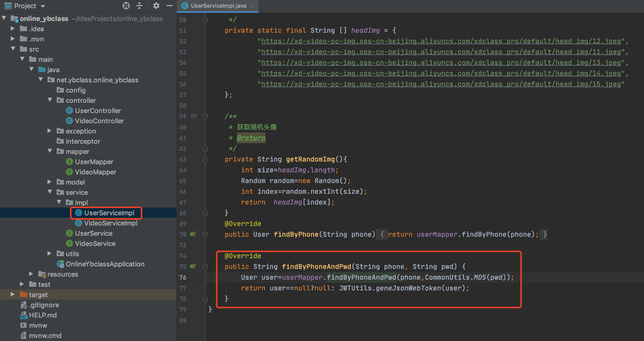Open UserController class icon

69,110
